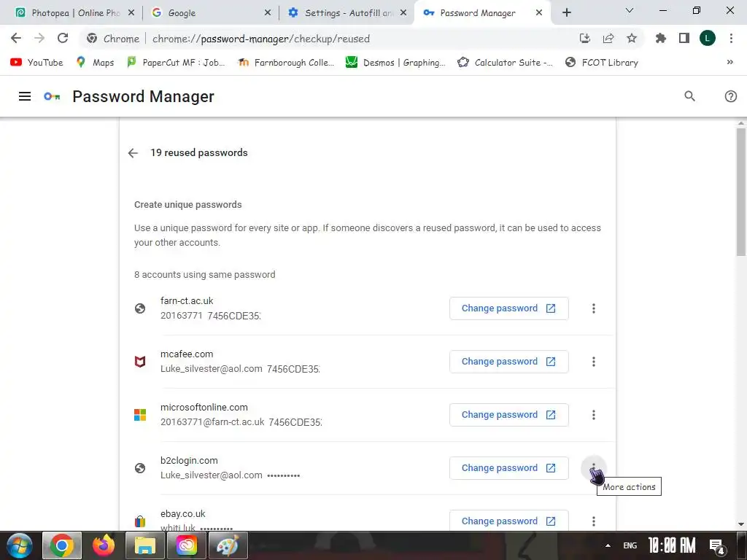Toggle the browser side panel icon
The height and width of the screenshot is (560, 747).
[x=684, y=39]
